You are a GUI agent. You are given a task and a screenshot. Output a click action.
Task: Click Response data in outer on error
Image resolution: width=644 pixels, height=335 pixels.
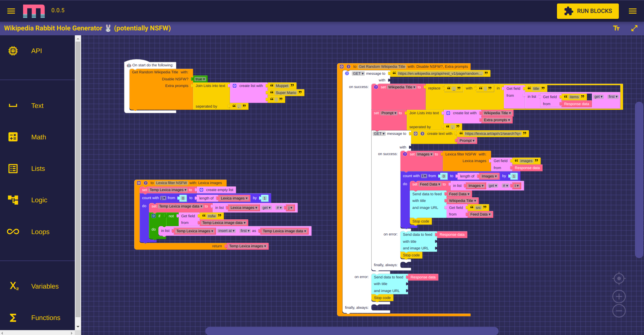(423, 277)
